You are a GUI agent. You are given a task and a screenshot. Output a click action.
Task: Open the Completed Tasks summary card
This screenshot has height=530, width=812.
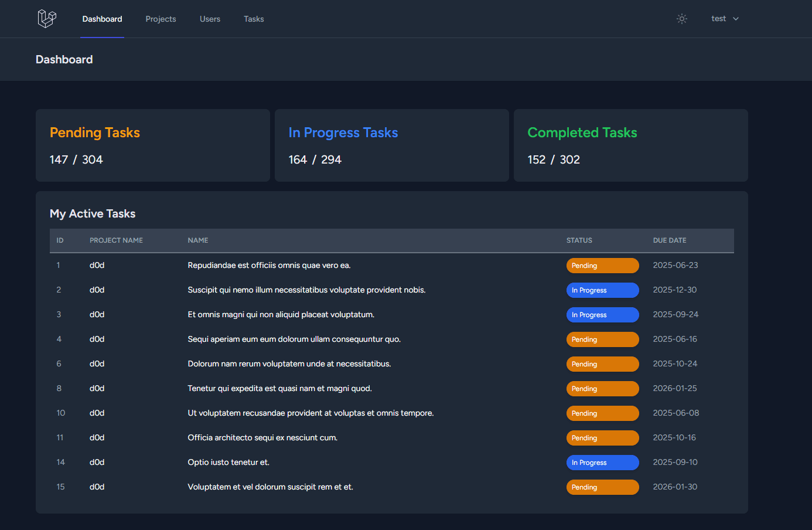[630, 145]
